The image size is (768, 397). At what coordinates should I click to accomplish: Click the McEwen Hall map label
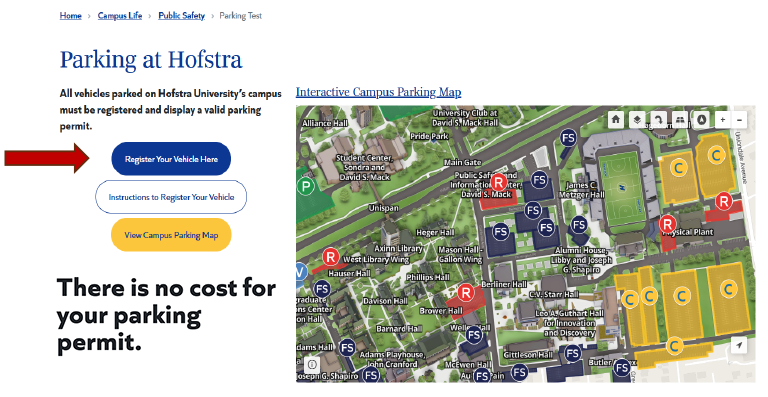(x=468, y=365)
